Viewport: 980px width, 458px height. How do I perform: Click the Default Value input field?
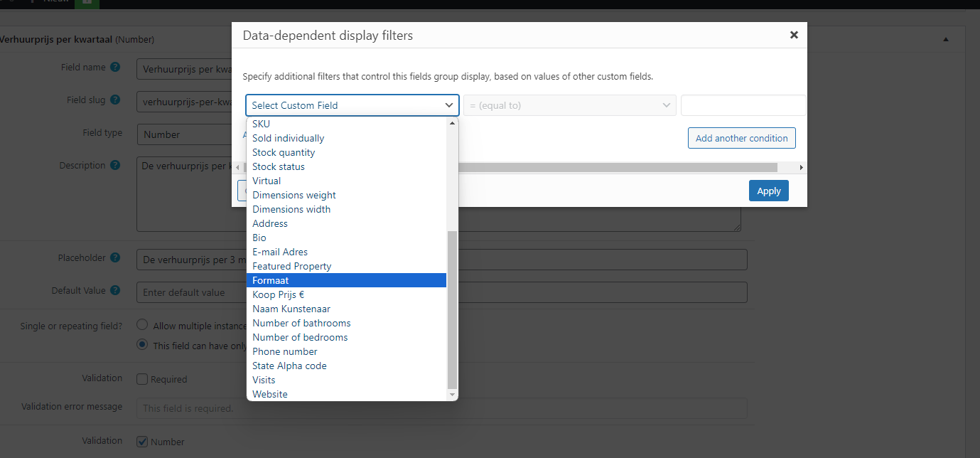(442, 292)
